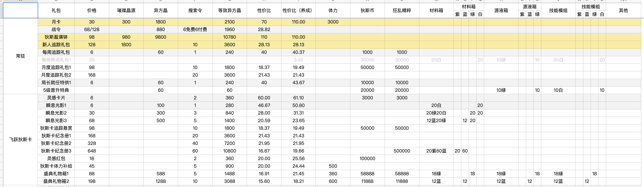Click the 15.60 value cell

264,181
